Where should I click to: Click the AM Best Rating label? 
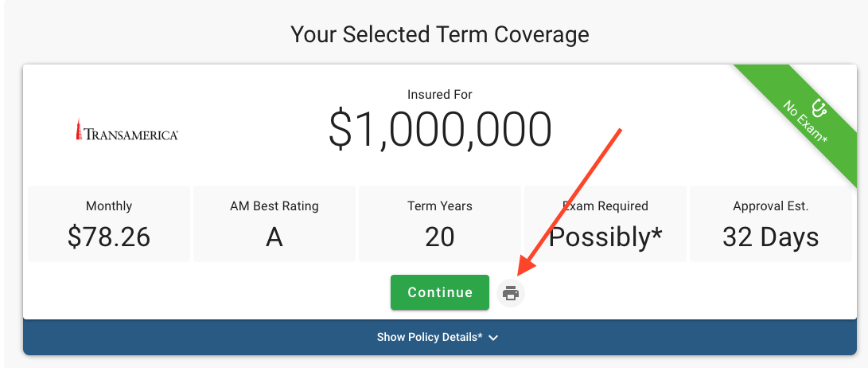coord(274,206)
